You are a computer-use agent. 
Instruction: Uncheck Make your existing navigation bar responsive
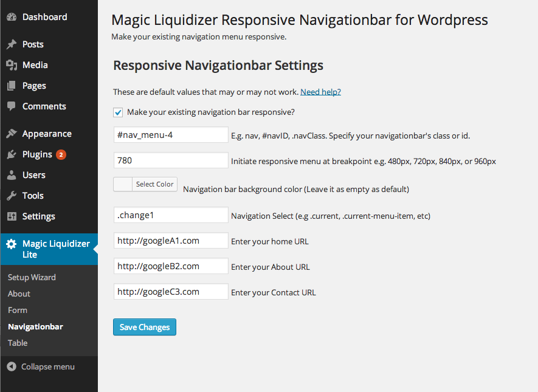point(118,112)
